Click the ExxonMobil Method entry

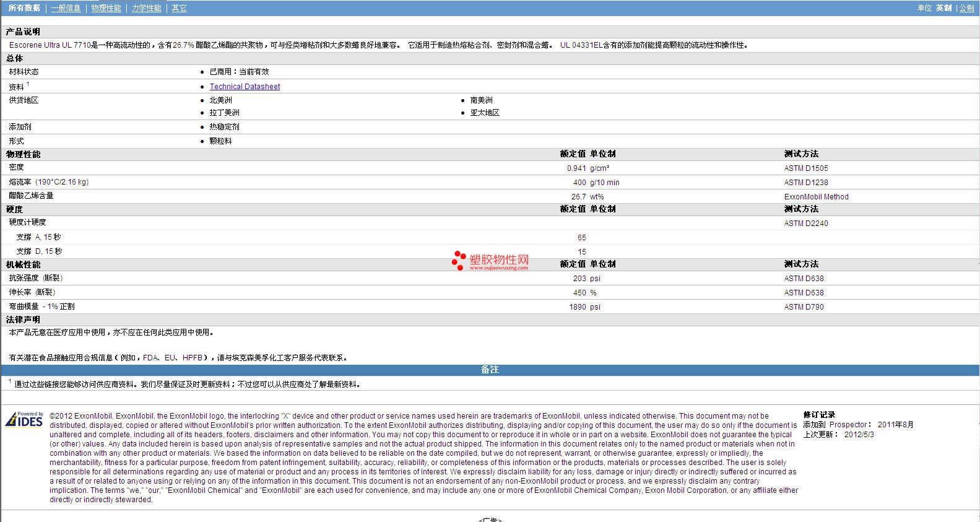tap(817, 197)
